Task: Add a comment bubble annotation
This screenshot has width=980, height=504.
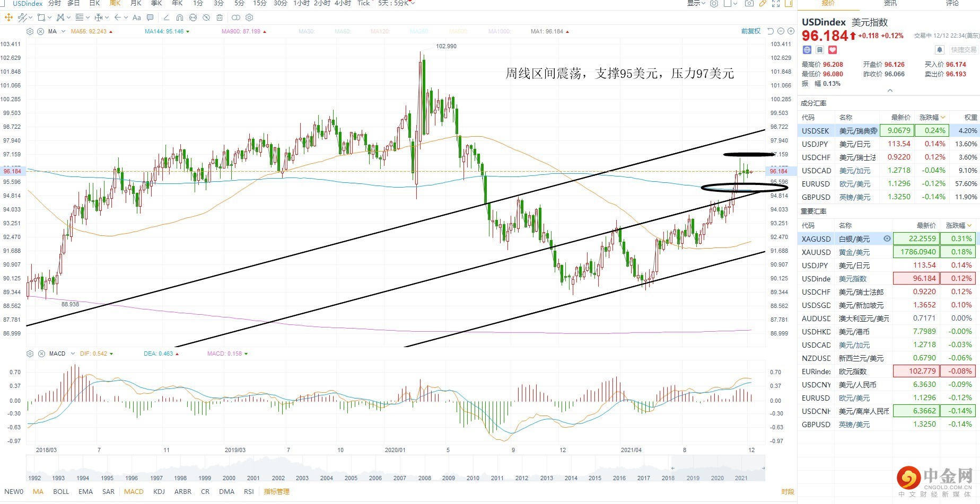Action: [150, 17]
